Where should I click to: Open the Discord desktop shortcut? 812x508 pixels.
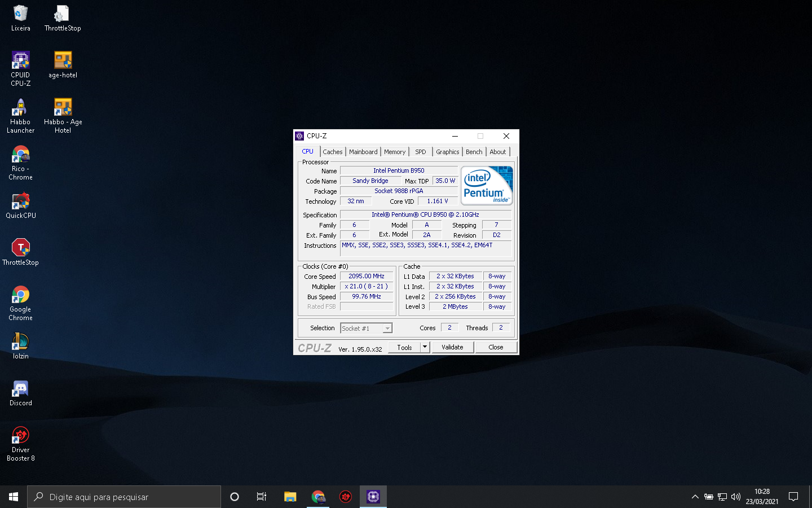[20, 393]
